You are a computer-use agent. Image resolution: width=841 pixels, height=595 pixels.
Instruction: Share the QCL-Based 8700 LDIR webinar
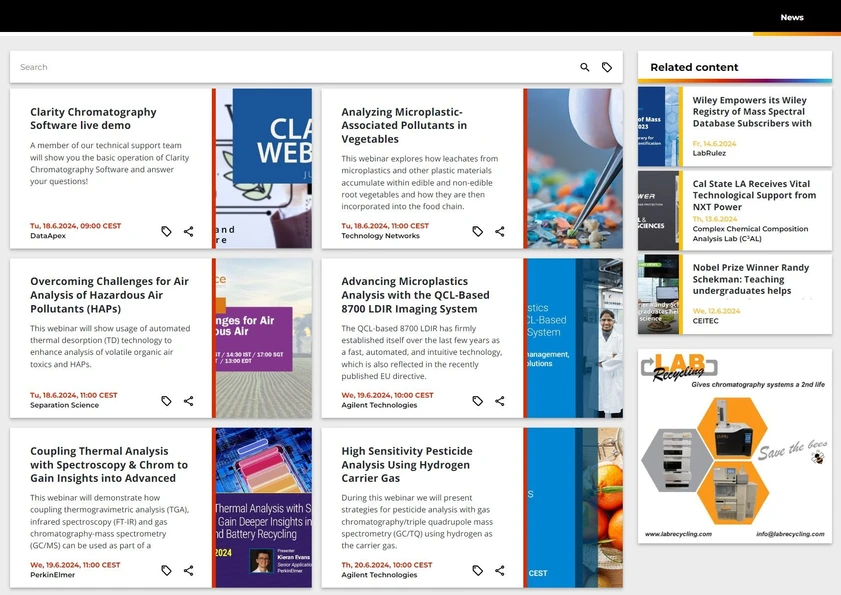point(499,401)
